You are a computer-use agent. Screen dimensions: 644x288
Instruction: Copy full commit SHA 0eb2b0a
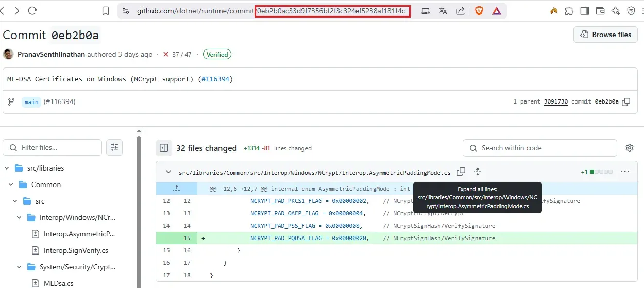(x=626, y=102)
